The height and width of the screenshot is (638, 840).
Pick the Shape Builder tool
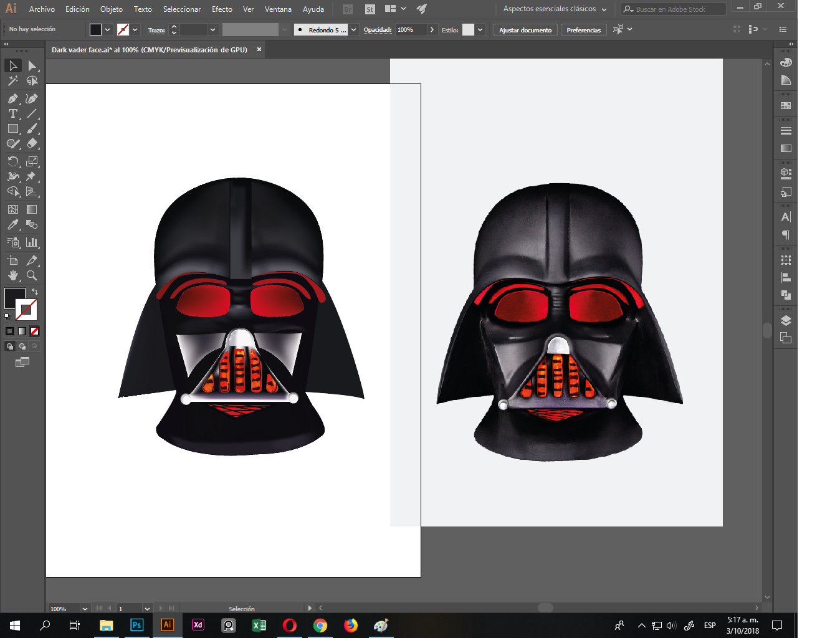click(x=13, y=191)
